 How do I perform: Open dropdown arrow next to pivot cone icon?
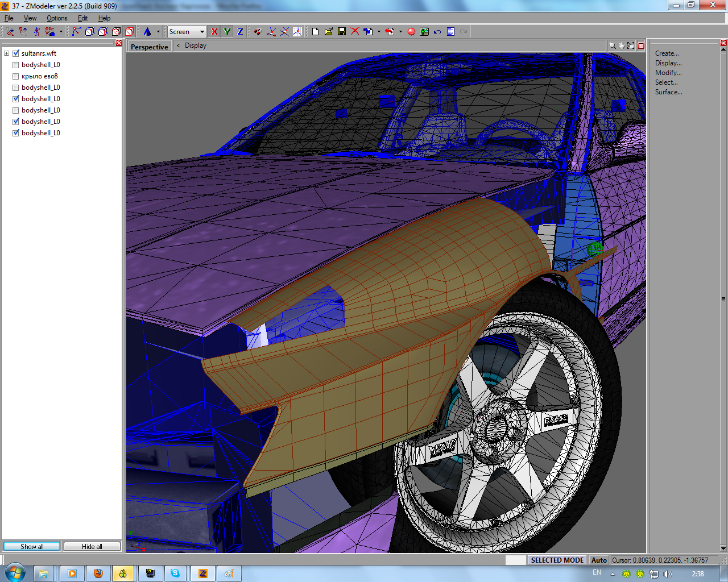(158, 32)
